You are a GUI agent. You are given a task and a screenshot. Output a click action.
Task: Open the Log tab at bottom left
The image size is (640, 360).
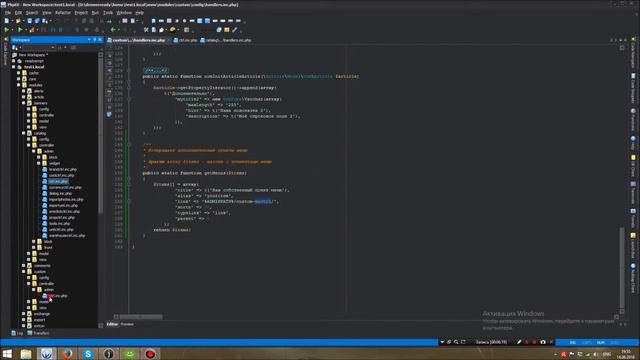pos(17,333)
